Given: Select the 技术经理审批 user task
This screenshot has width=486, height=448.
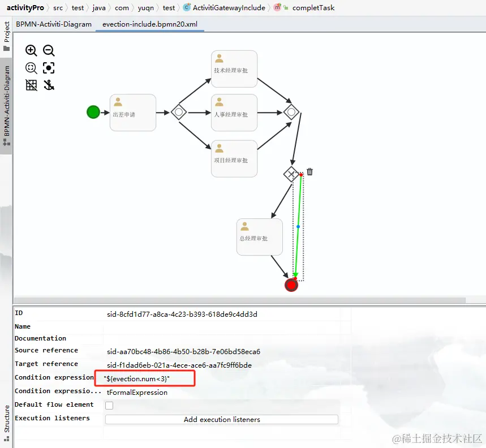Looking at the screenshot, I should pos(234,69).
